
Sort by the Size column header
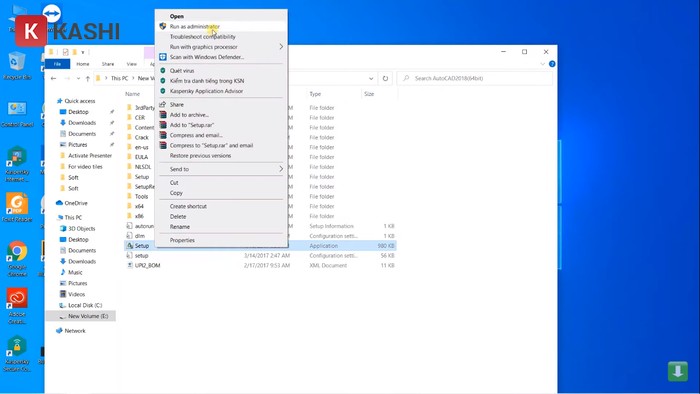click(369, 94)
